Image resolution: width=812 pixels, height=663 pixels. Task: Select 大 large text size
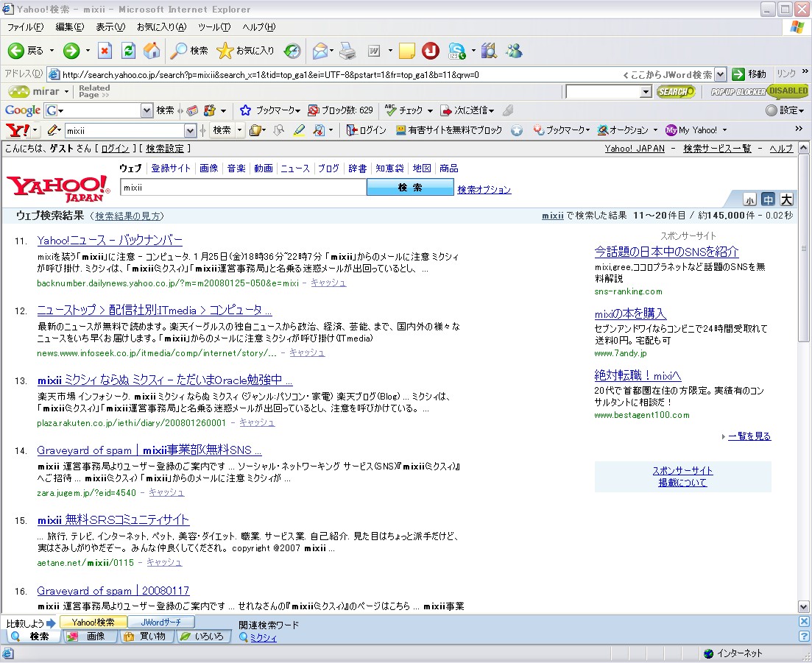pyautogui.click(x=787, y=199)
